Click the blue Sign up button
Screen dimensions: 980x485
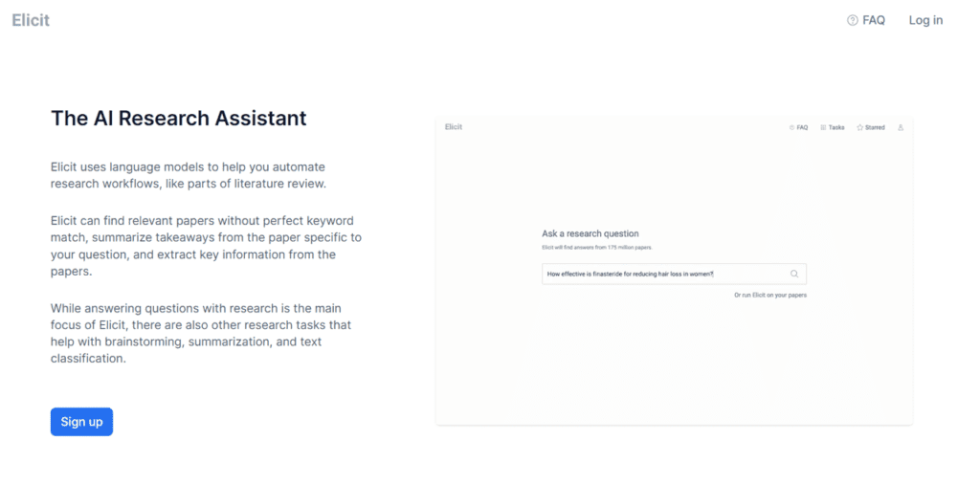[x=81, y=422]
